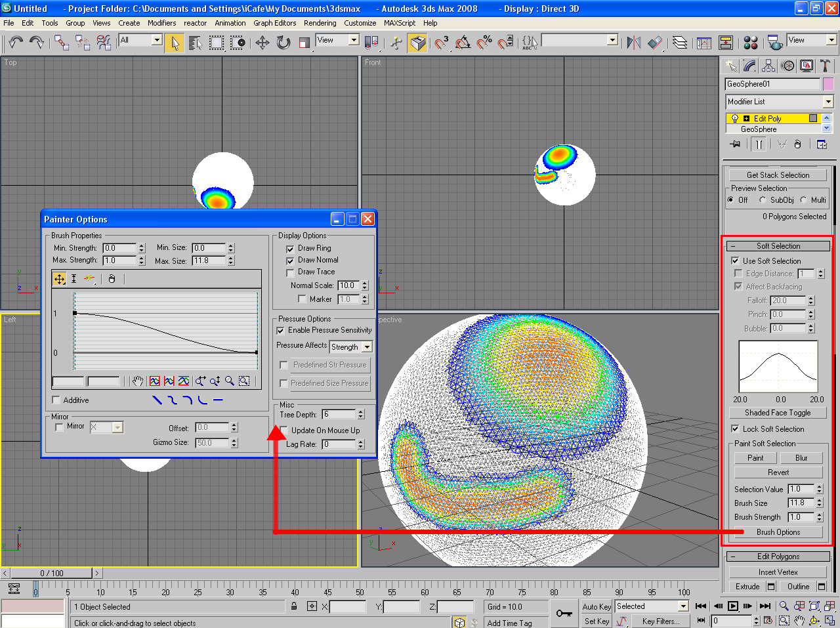840x628 pixels.
Task: Toggle the Angle Snap icon
Action: [463, 43]
